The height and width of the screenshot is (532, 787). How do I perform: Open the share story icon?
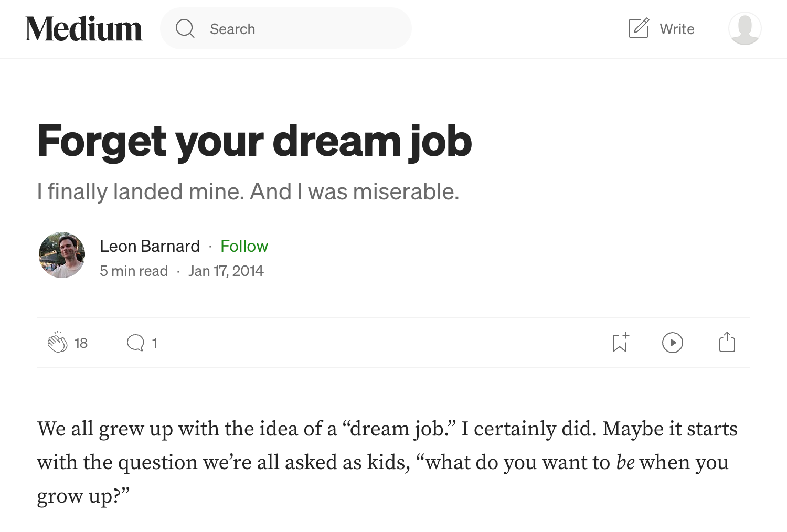(727, 342)
